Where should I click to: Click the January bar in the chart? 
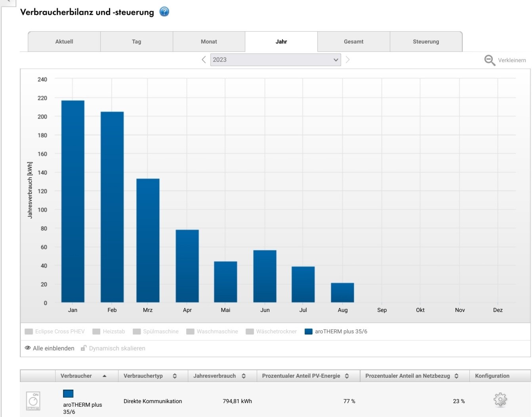click(x=73, y=201)
